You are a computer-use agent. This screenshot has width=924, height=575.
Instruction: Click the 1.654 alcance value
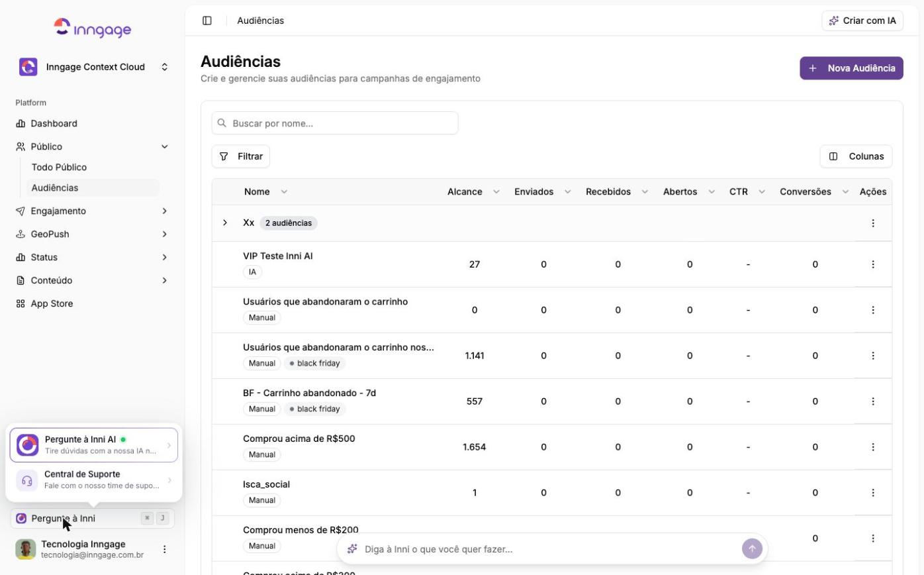pyautogui.click(x=475, y=447)
